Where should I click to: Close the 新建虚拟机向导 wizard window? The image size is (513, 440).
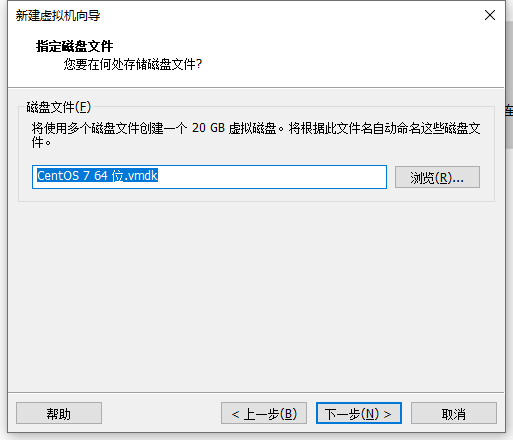point(490,15)
